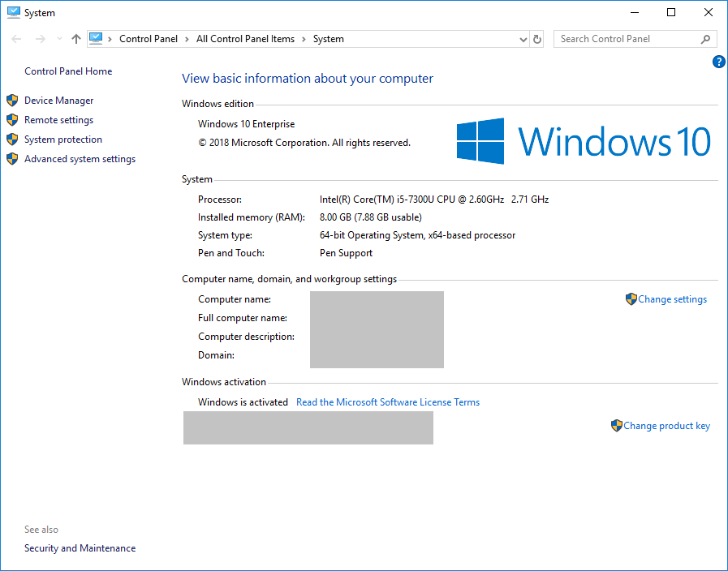The image size is (728, 571).
Task: Open Control Panel Home
Action: [68, 71]
